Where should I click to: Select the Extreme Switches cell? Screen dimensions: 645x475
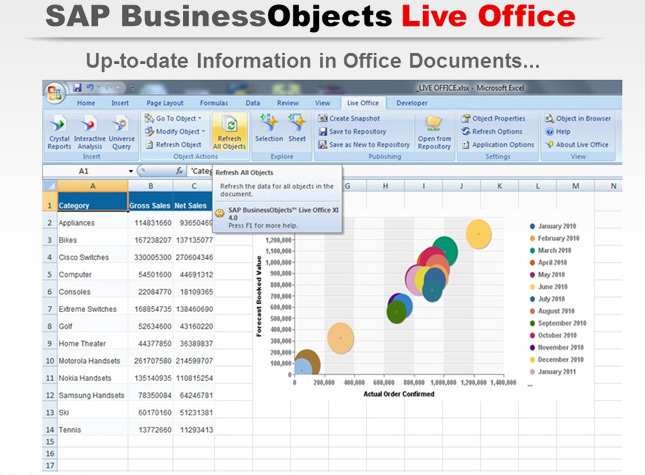[93, 309]
